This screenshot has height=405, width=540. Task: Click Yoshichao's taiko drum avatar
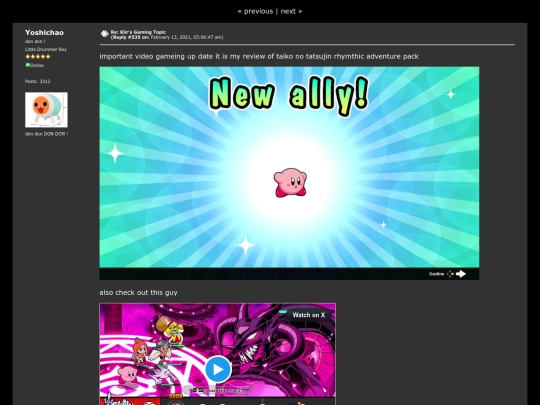46,110
